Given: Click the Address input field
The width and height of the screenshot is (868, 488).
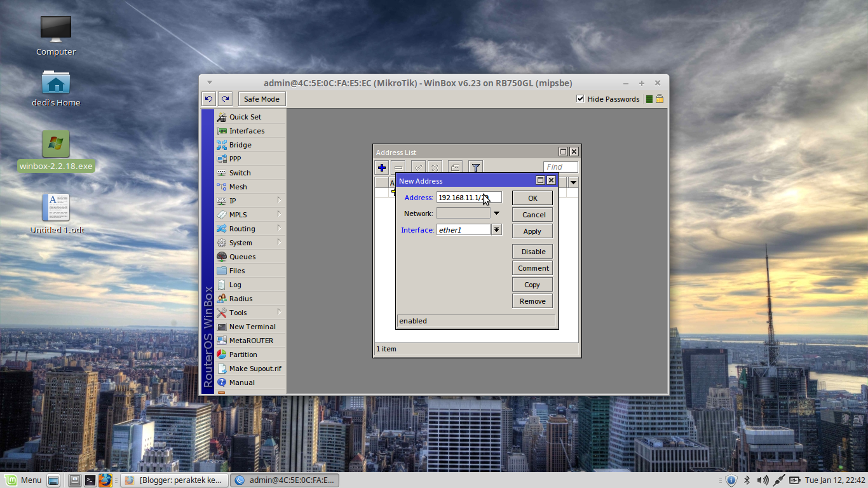Looking at the screenshot, I should [x=469, y=198].
